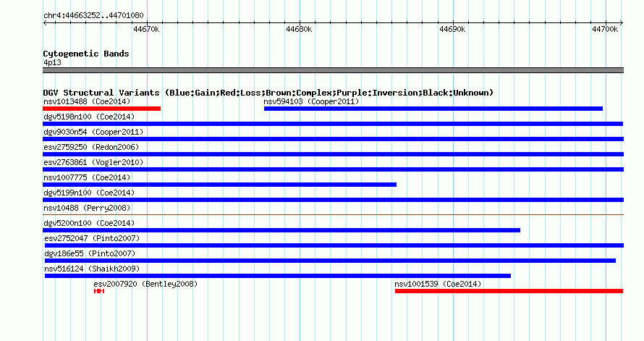
Task: Click the 44670k ruler tick label
Action: [x=146, y=29]
